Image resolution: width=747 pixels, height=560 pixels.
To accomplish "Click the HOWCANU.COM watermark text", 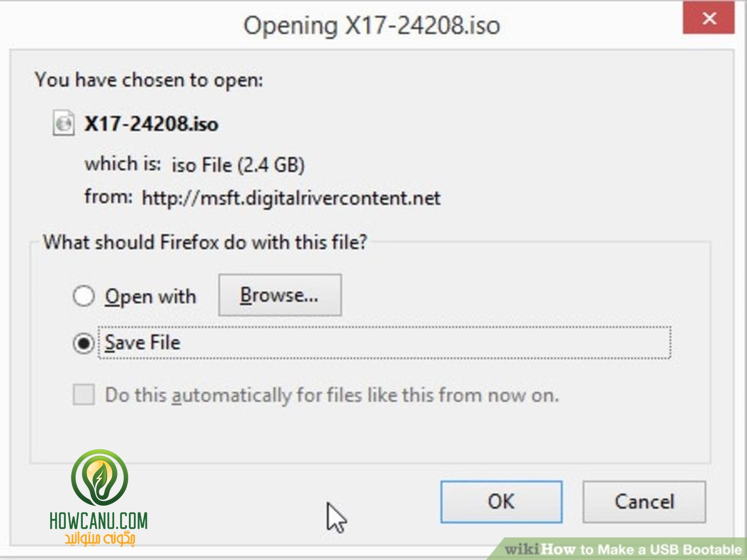I will click(99, 521).
